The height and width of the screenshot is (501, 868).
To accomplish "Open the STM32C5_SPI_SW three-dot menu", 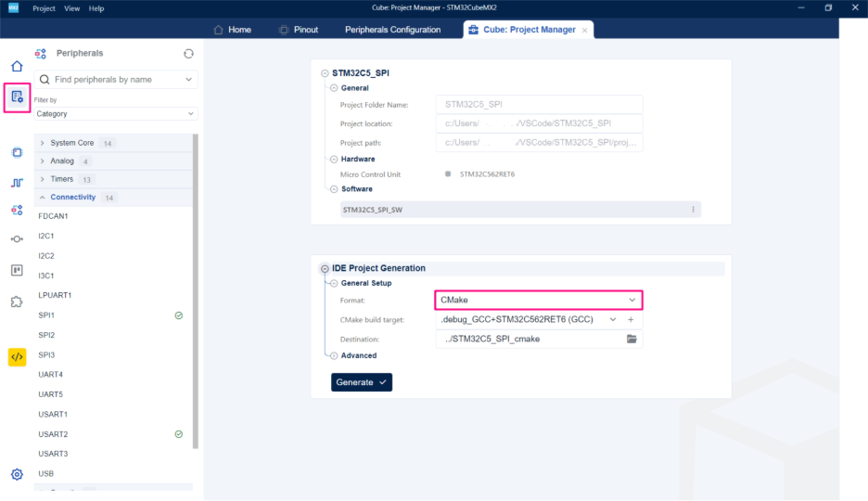I will pos(693,210).
